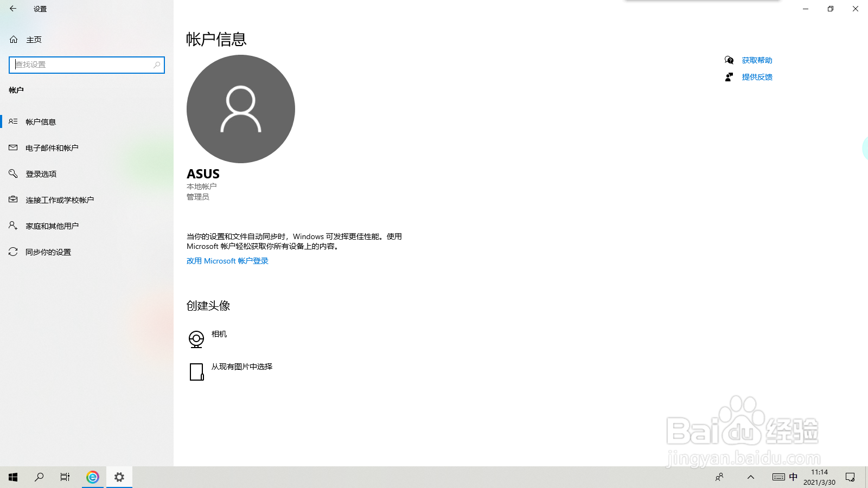Open the 主页 home icon
Viewport: 868px width, 488px height.
pos(14,40)
